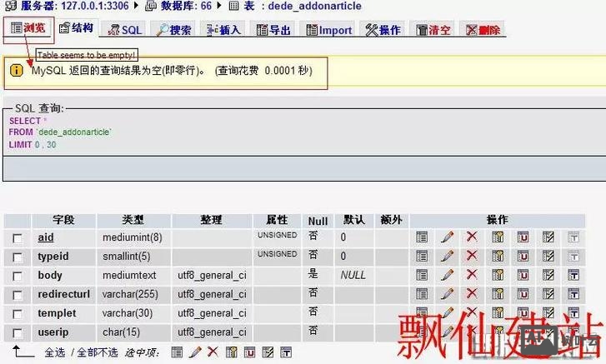Edit the redirecturl field with pencil icon

tap(447, 294)
